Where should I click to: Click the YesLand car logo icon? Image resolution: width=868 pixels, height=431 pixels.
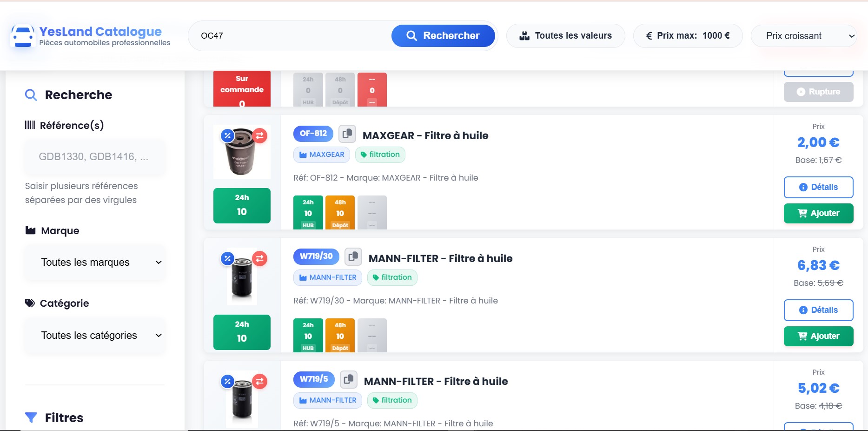coord(22,36)
